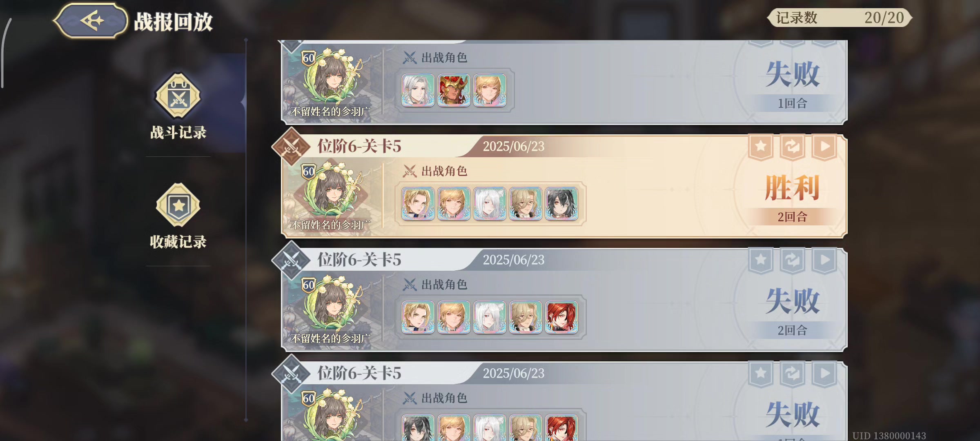Image resolution: width=980 pixels, height=441 pixels.
Task: Favorite the bottom 失败 record with star
Action: (761, 374)
